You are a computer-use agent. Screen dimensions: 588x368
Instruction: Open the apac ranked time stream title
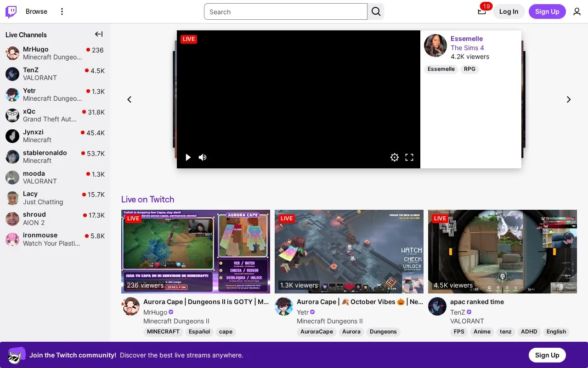(477, 302)
